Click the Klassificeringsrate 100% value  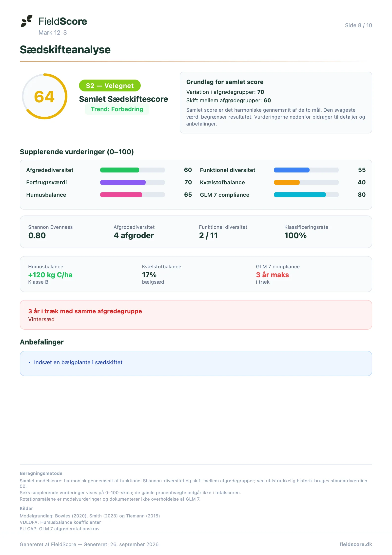pyautogui.click(x=295, y=235)
